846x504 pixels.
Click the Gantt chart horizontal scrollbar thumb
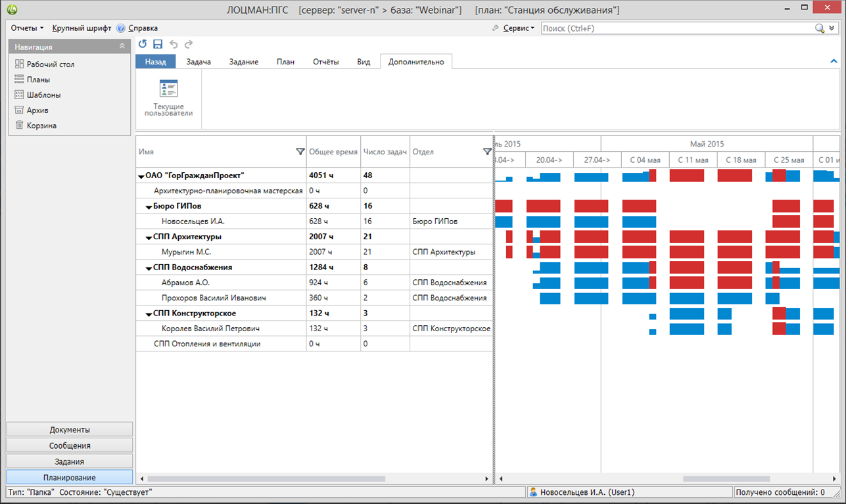tap(726, 479)
